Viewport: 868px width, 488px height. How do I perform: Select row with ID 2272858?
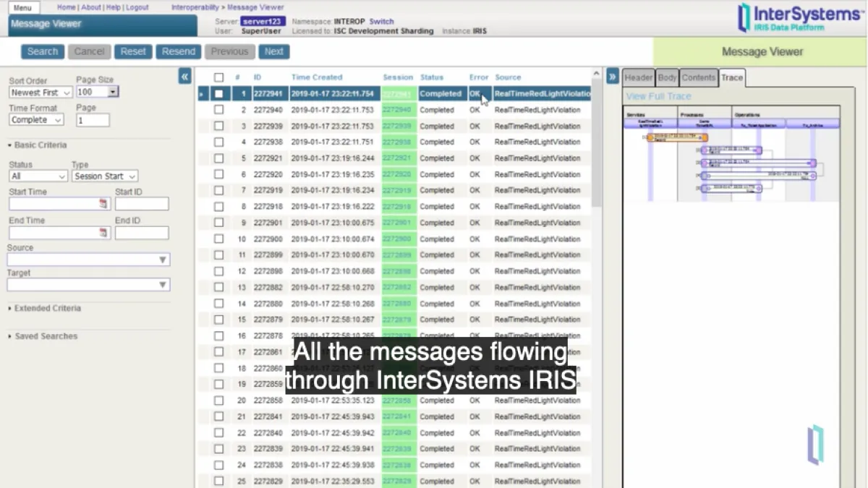click(395, 401)
